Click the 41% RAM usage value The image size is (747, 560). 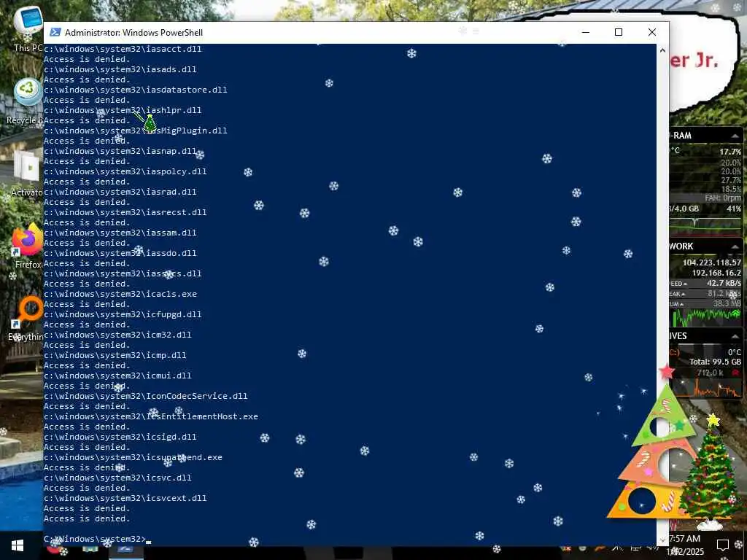pyautogui.click(x=734, y=209)
